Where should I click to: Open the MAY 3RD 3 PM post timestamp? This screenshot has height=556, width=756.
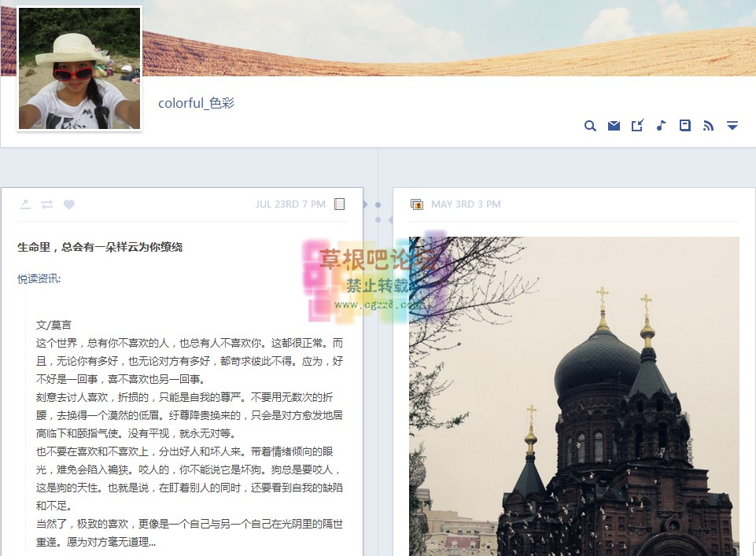(466, 204)
